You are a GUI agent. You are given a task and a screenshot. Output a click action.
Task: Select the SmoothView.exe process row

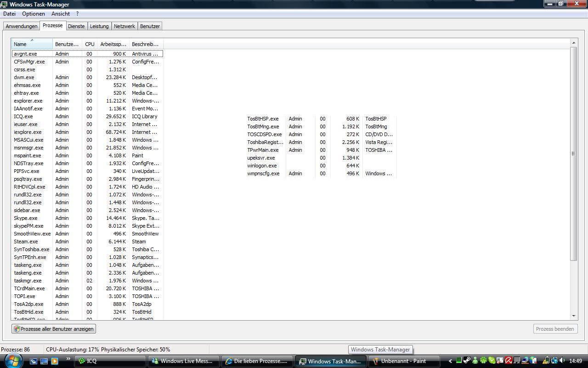tap(87, 234)
